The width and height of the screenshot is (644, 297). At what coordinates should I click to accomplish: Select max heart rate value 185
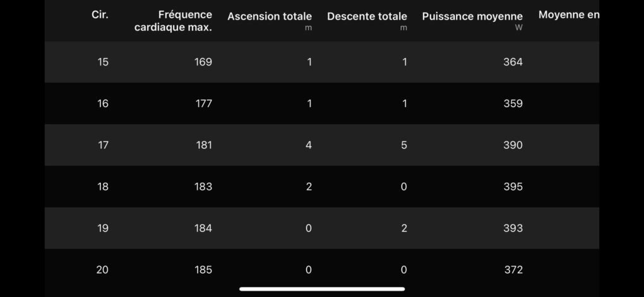point(203,269)
